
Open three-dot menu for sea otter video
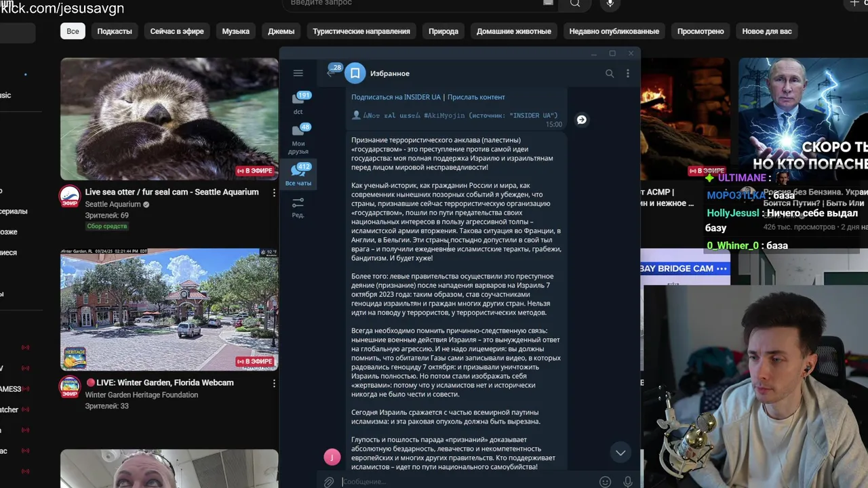pyautogui.click(x=274, y=192)
